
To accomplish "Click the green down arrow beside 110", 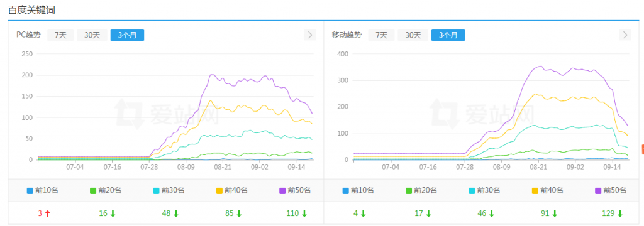I will 304,213.
